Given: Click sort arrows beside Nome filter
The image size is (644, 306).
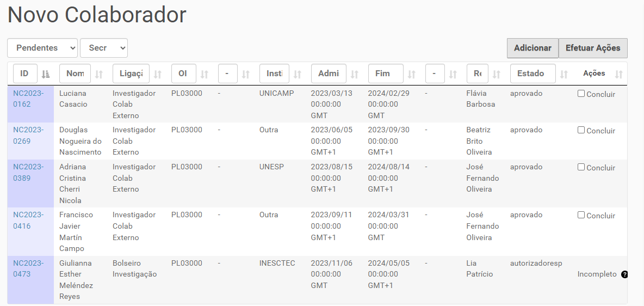Looking at the screenshot, I should pyautogui.click(x=99, y=74).
